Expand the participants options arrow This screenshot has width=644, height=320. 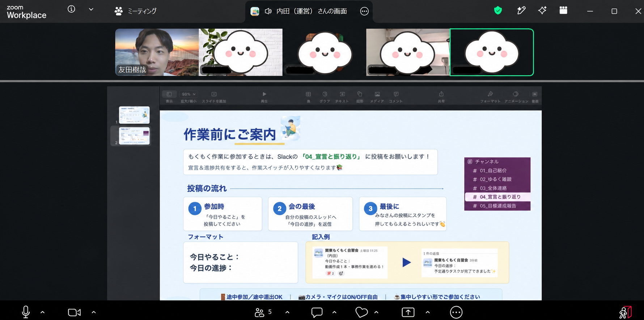287,312
